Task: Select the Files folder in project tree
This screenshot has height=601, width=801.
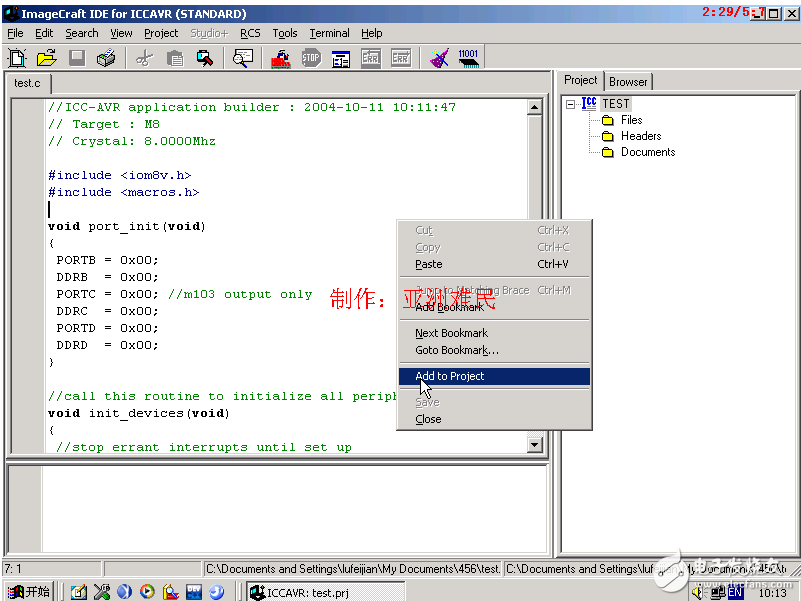Action: pos(631,120)
